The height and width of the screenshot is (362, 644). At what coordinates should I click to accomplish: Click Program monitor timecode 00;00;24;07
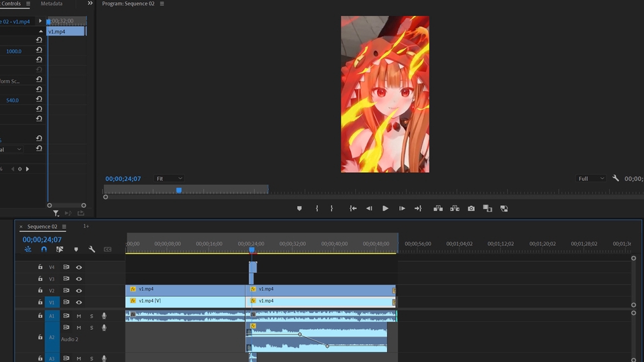pyautogui.click(x=123, y=178)
